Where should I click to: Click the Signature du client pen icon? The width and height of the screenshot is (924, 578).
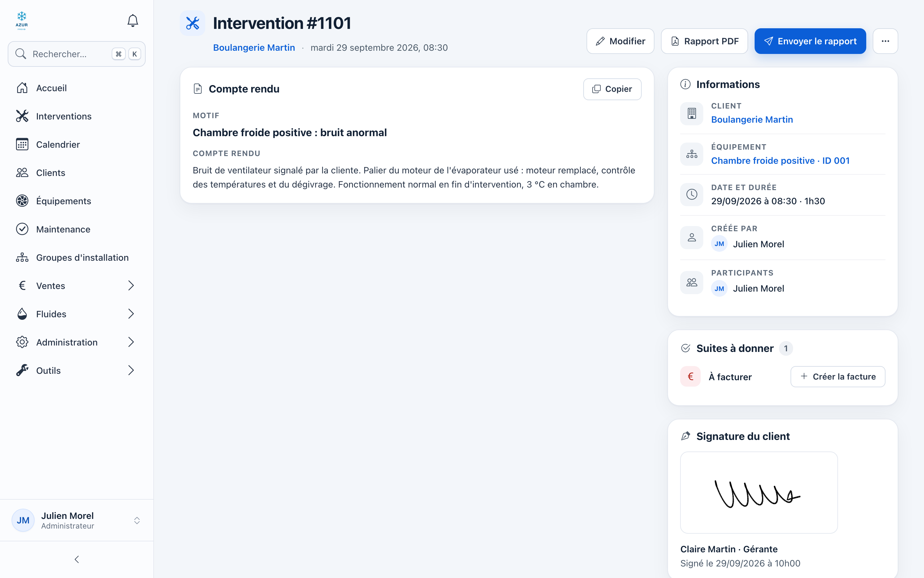[686, 436]
